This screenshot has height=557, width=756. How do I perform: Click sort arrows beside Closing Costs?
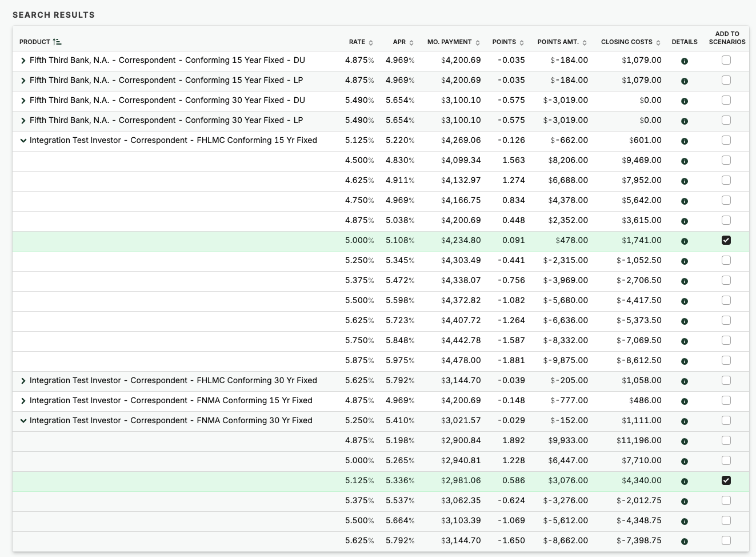click(x=658, y=43)
